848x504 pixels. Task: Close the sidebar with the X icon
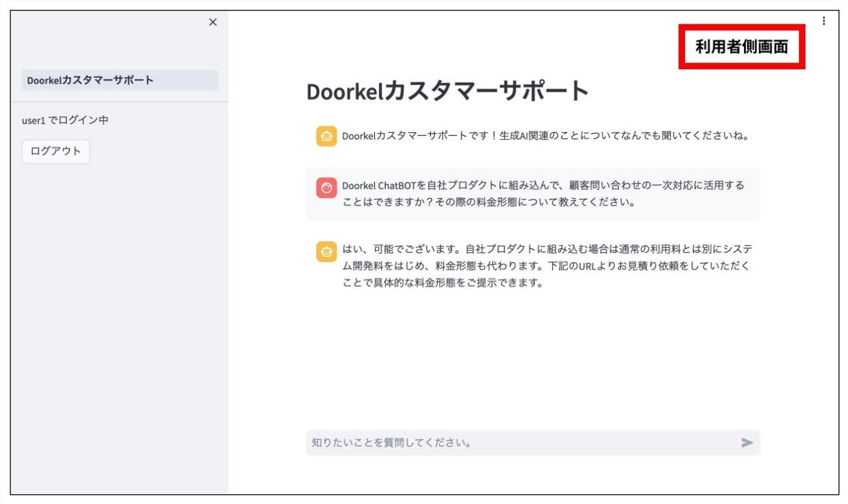(x=213, y=22)
